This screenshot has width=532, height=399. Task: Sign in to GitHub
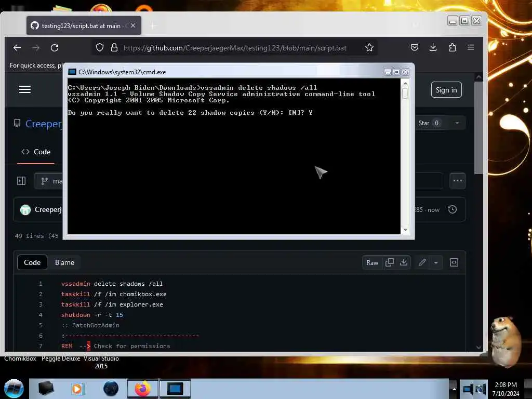[446, 90]
